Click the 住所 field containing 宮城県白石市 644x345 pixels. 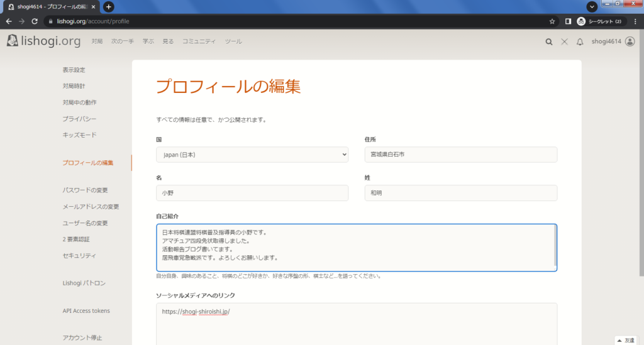click(x=461, y=155)
